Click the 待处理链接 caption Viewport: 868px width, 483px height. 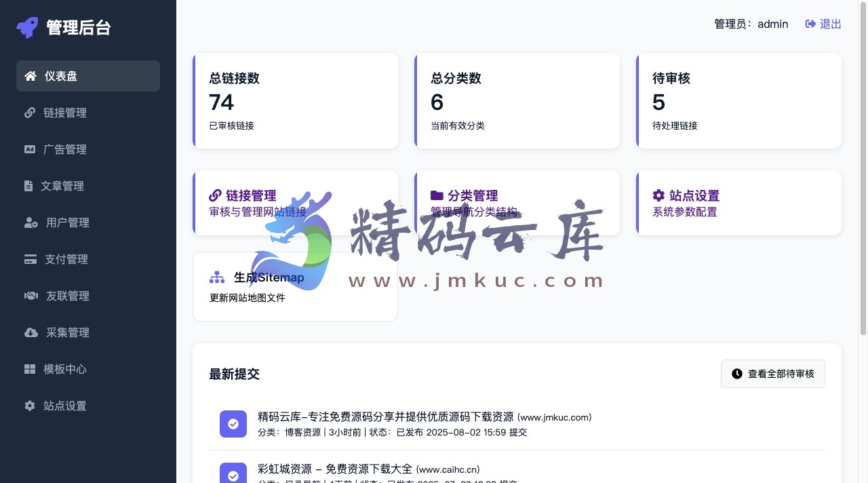(675, 125)
